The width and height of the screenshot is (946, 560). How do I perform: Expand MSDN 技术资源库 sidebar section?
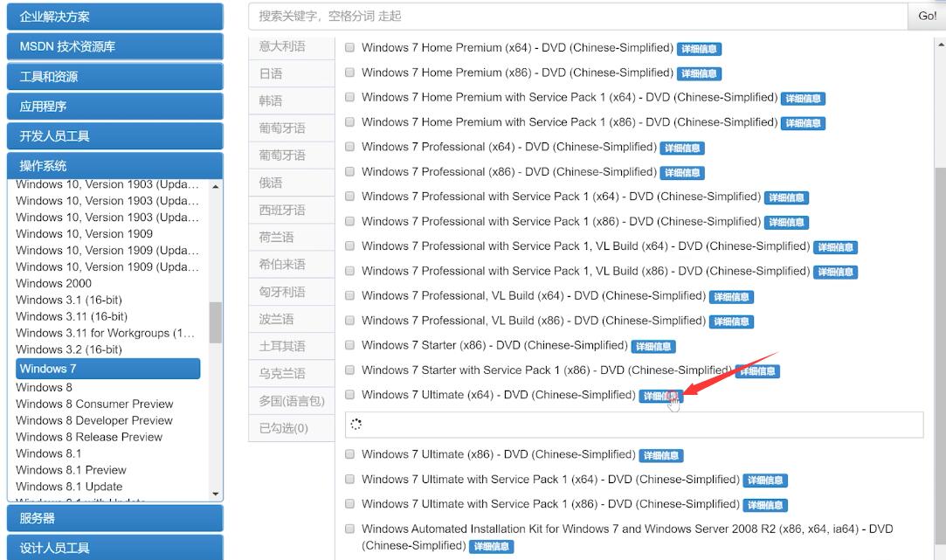(x=114, y=46)
